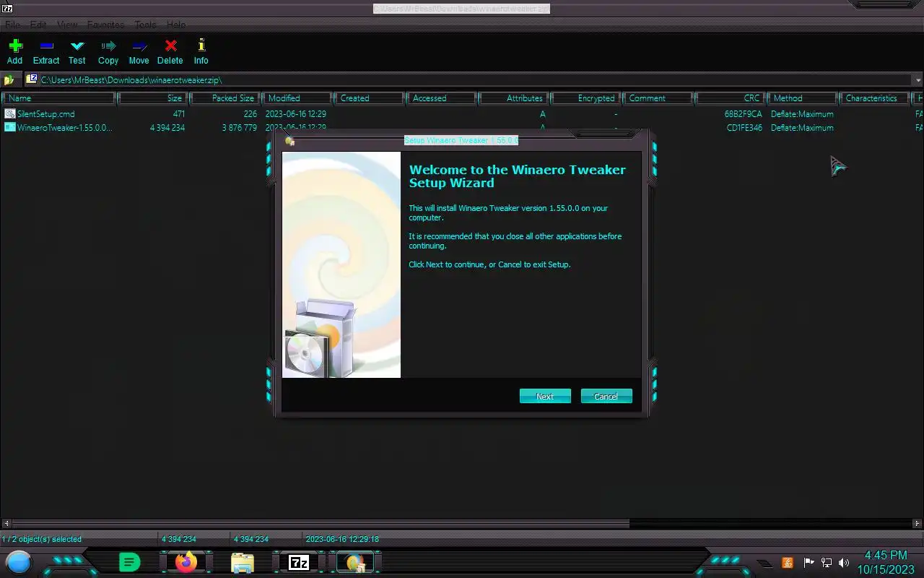The image size is (924, 578).
Task: Click the WinaeroTweaker installer file icon
Action: pos(9,127)
